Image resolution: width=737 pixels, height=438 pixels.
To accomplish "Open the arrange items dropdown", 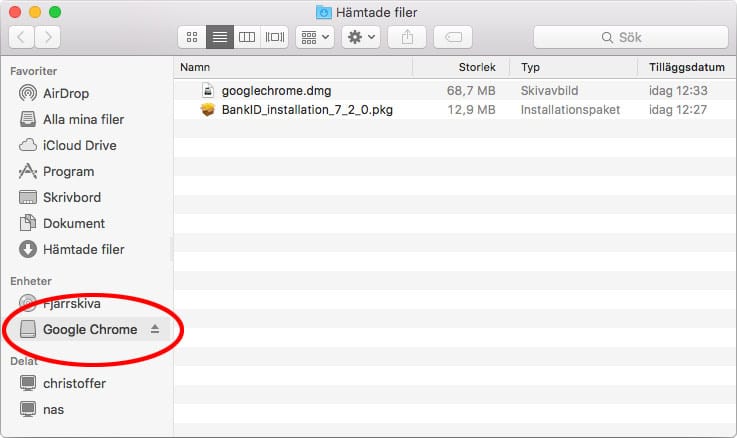I will [x=315, y=37].
